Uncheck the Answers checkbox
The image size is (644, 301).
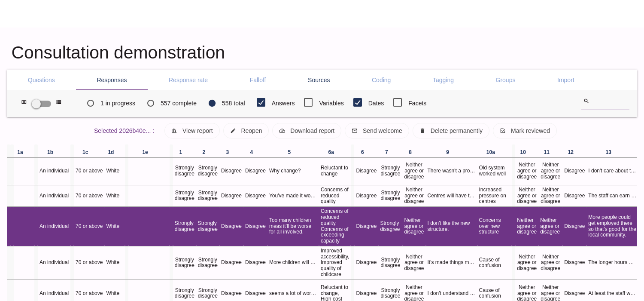tap(261, 102)
